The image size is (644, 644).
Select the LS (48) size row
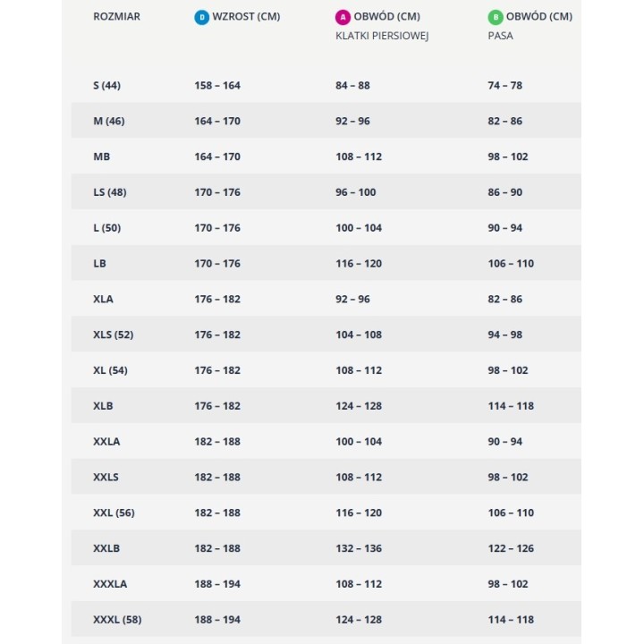(x=326, y=191)
